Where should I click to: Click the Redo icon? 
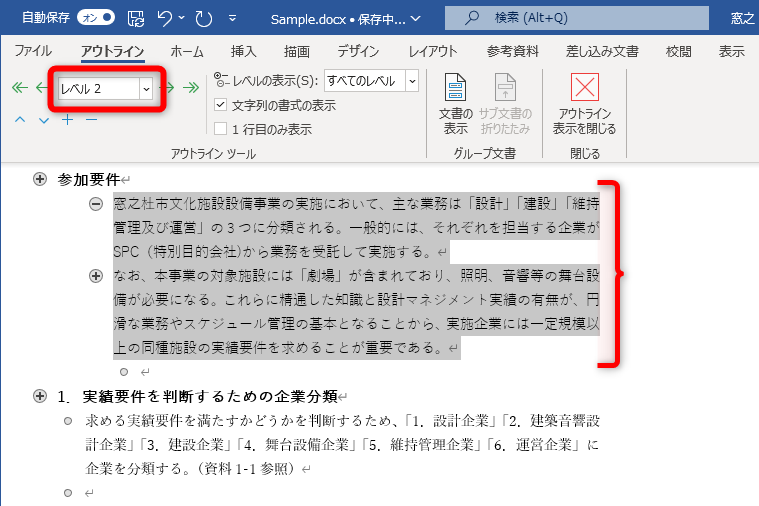pos(204,19)
